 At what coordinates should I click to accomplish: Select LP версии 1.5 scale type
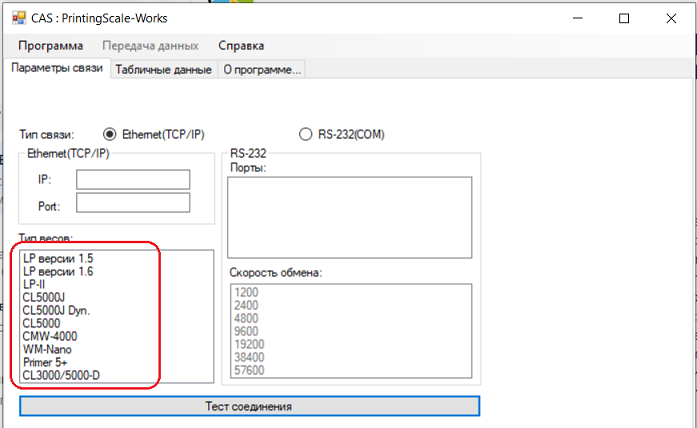point(58,258)
